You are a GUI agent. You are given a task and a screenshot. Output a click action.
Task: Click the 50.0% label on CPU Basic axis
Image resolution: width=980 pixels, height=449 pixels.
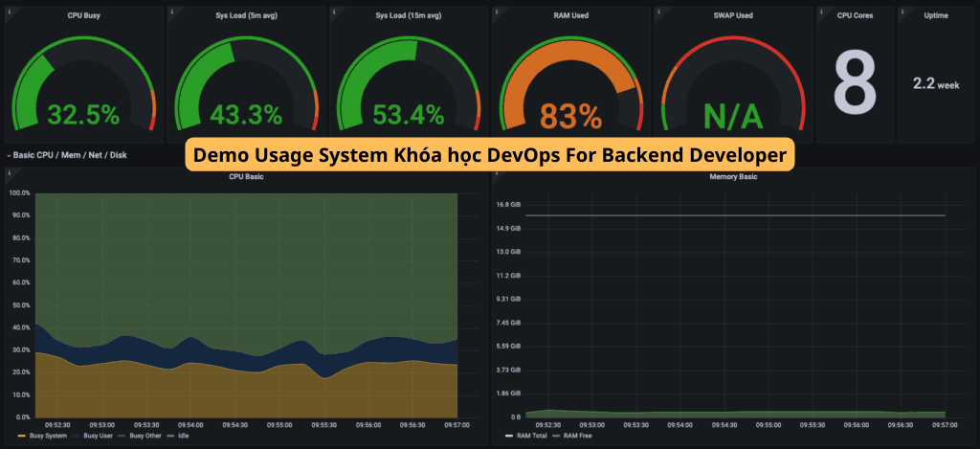coord(20,305)
